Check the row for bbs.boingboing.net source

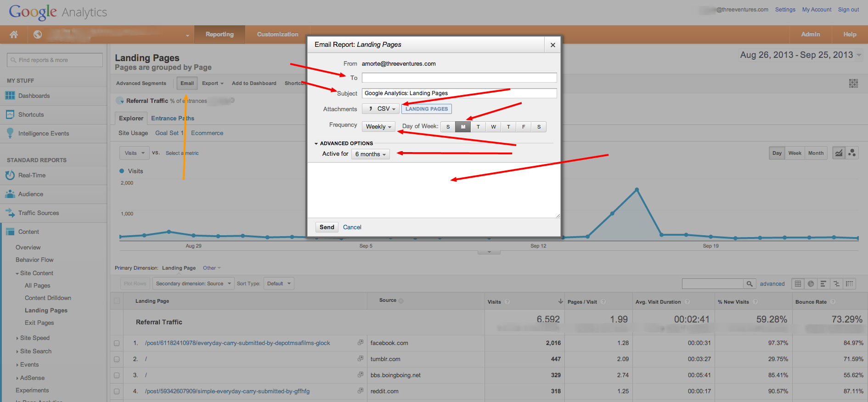click(x=117, y=375)
